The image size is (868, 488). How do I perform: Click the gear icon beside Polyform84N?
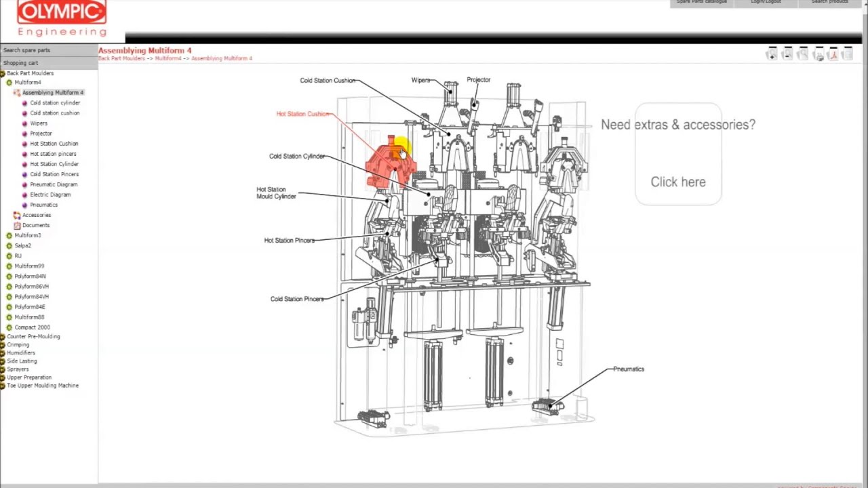(9, 277)
